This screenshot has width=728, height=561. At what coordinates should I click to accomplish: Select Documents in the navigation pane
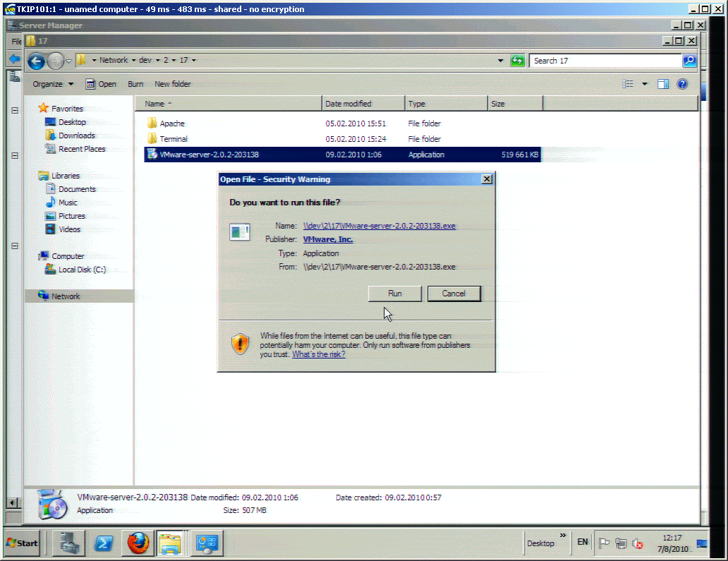click(71, 190)
